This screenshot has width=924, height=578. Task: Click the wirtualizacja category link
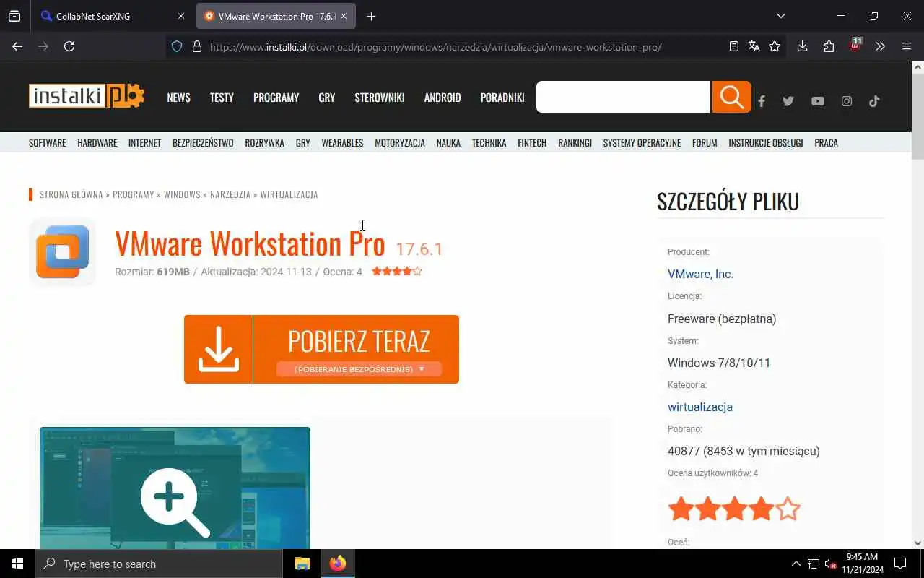pos(700,407)
